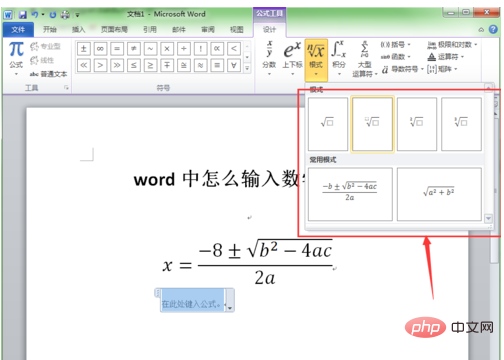This screenshot has height=360, width=504.
Task: Insert the minus-plus ∓ symbol
Action: pyautogui.click(x=167, y=65)
